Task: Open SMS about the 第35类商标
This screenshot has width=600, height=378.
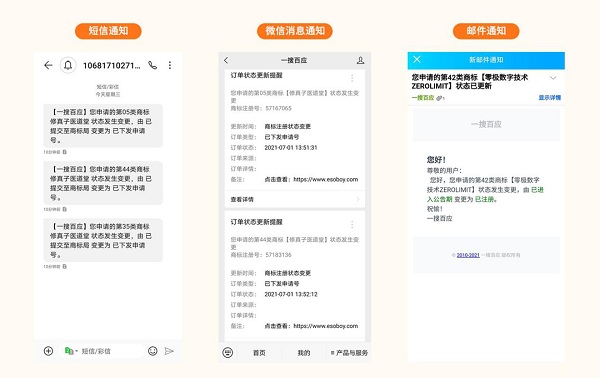Action: (103, 240)
